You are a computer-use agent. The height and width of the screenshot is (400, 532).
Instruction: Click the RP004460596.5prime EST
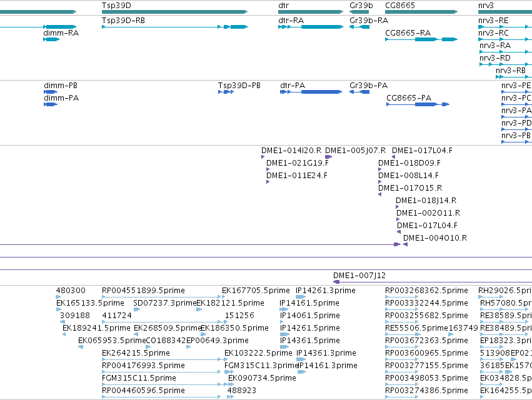click(x=143, y=391)
